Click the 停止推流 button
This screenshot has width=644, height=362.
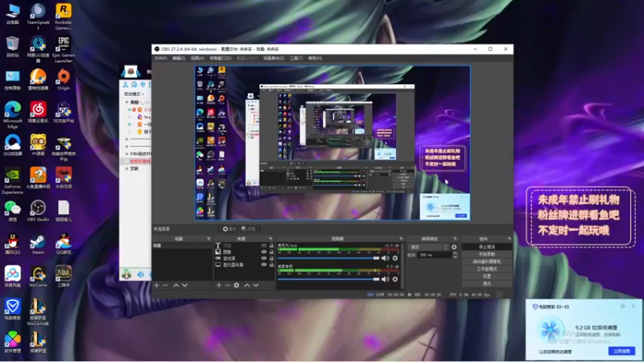(487, 247)
